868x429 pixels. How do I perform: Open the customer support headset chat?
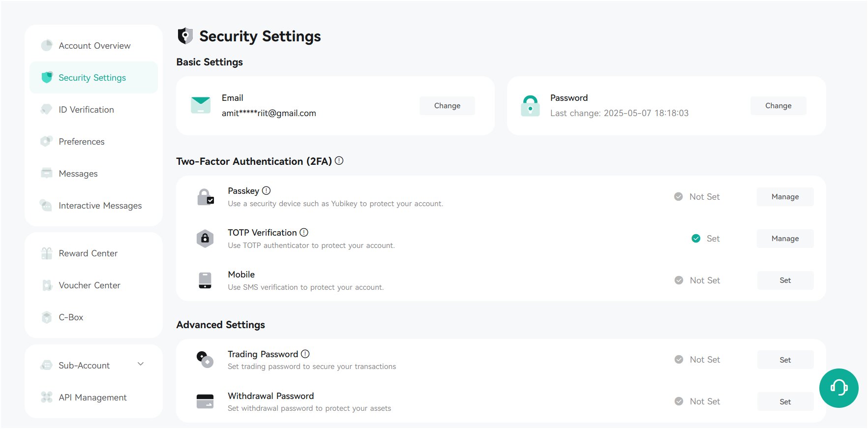tap(839, 388)
